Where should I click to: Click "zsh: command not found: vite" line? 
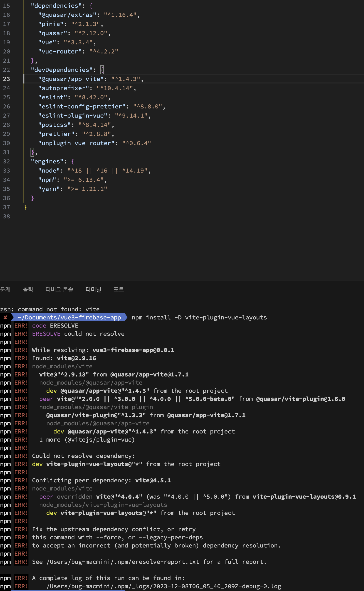50,309
